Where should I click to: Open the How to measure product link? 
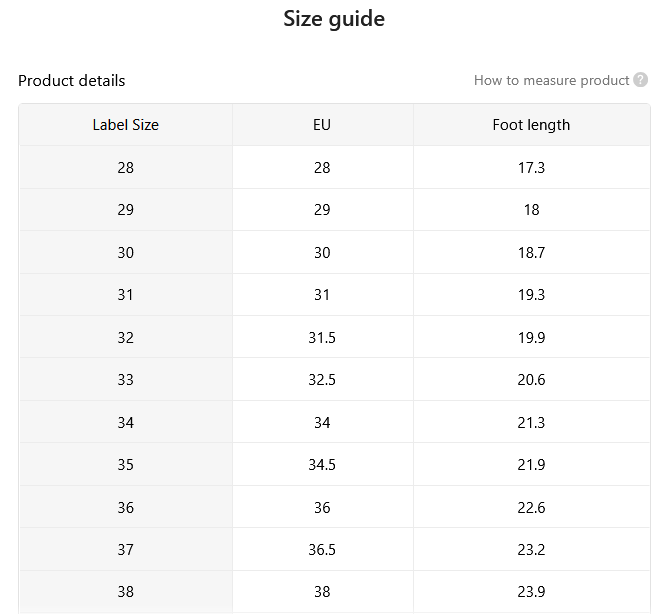tap(551, 80)
